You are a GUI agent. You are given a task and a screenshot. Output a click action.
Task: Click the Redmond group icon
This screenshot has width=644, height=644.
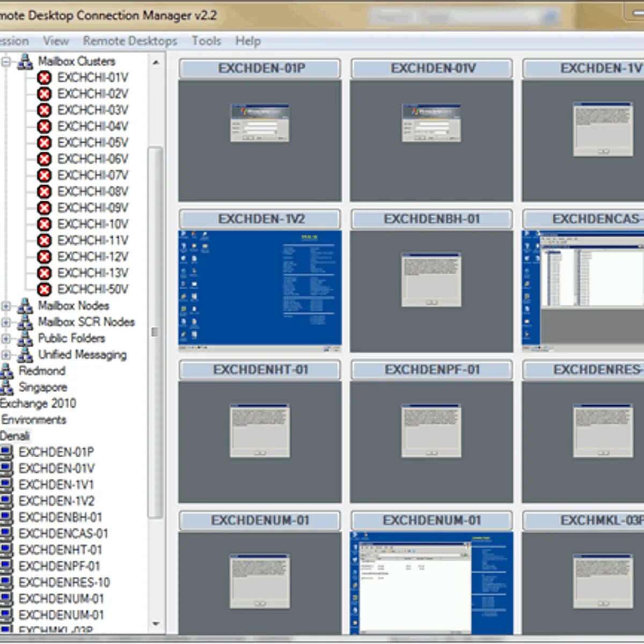[x=6, y=371]
